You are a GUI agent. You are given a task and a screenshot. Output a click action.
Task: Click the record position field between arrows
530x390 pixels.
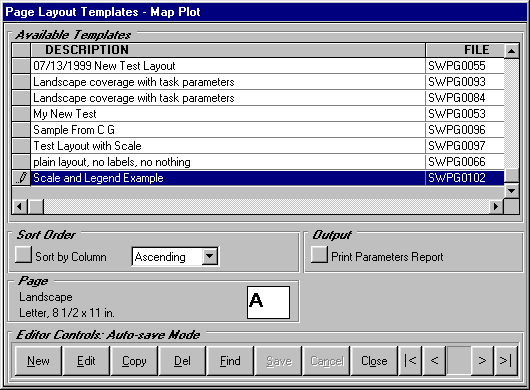tap(458, 361)
